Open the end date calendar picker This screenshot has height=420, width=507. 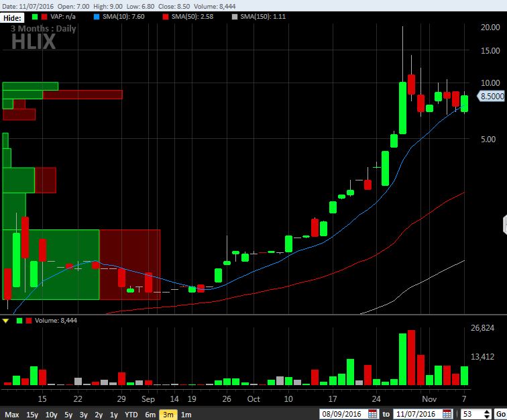coord(447,414)
